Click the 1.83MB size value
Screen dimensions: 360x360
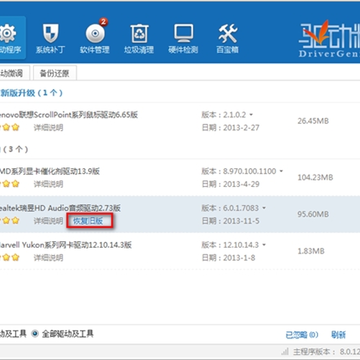click(x=311, y=251)
